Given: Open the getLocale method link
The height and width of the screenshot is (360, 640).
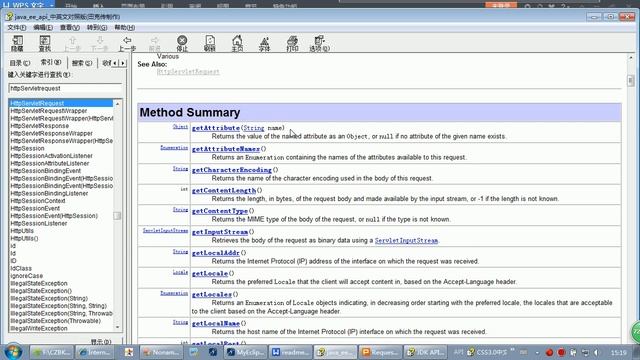Looking at the screenshot, I should click(210, 273).
